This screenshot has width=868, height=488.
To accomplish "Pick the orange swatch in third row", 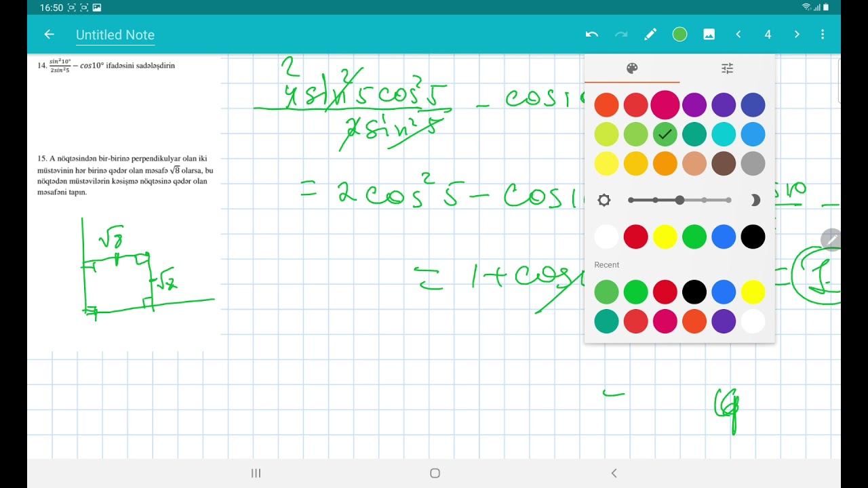I will (x=665, y=163).
